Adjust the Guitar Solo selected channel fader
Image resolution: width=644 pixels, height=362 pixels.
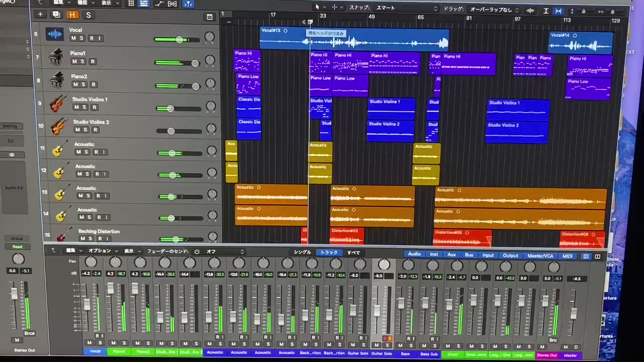(x=377, y=311)
